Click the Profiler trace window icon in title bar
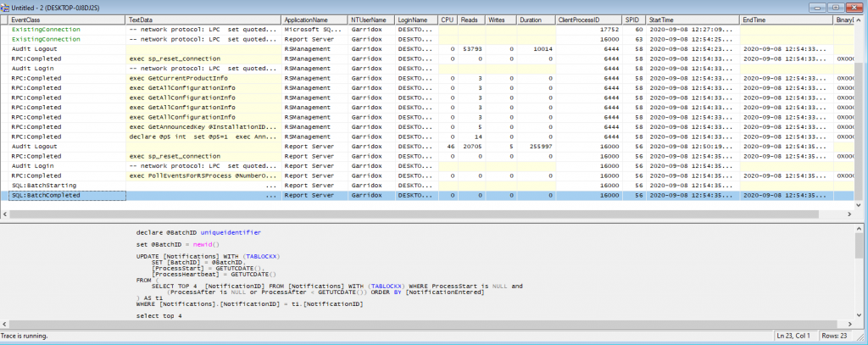 (5, 7)
